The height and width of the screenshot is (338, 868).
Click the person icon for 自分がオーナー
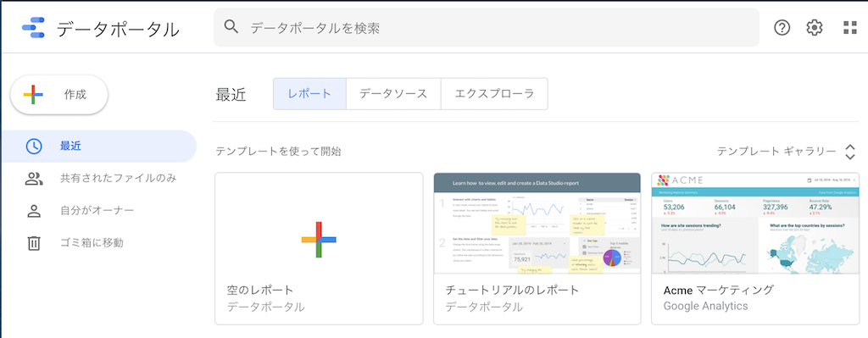click(34, 211)
